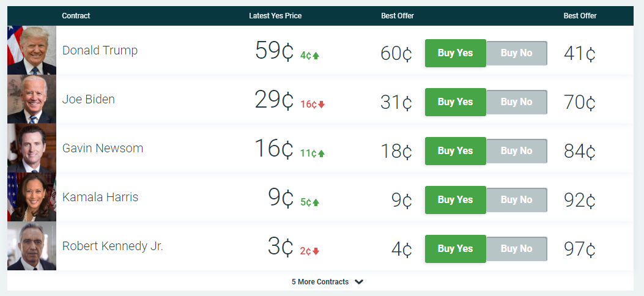Click Biden's 70¢ best no offer

580,103
